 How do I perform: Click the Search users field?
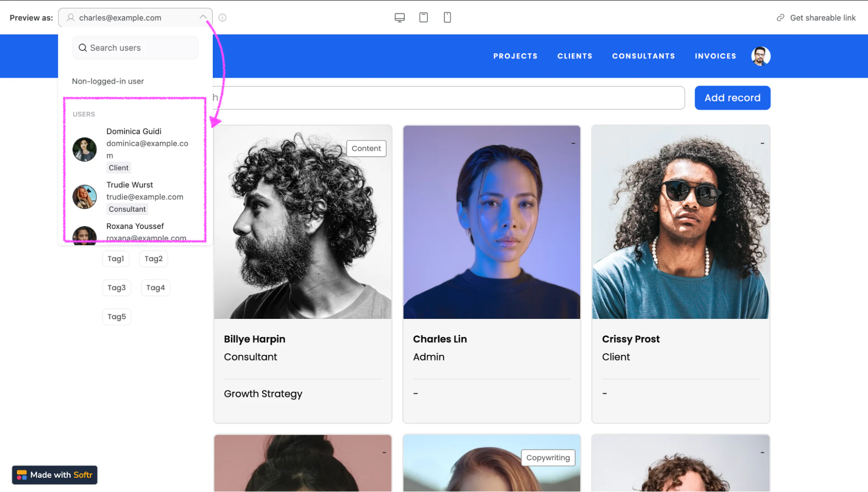point(135,48)
